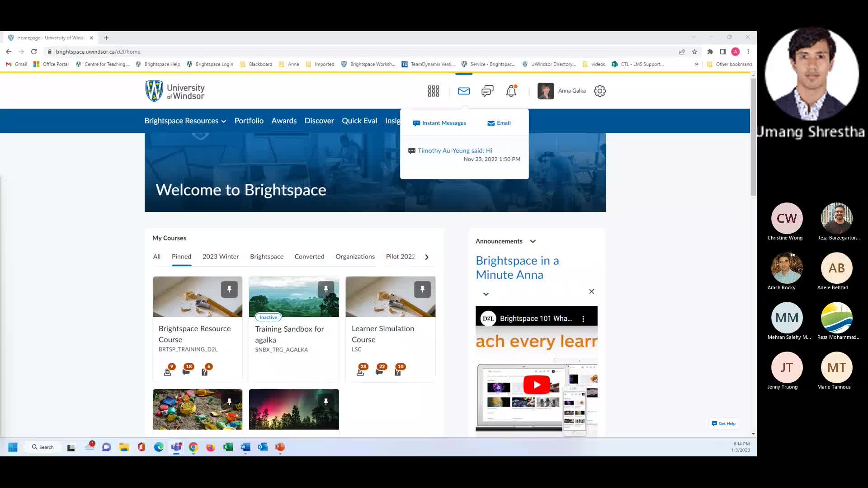Image resolution: width=868 pixels, height=488 pixels.
Task: Open Microsoft Teams from taskbar
Action: (x=176, y=447)
